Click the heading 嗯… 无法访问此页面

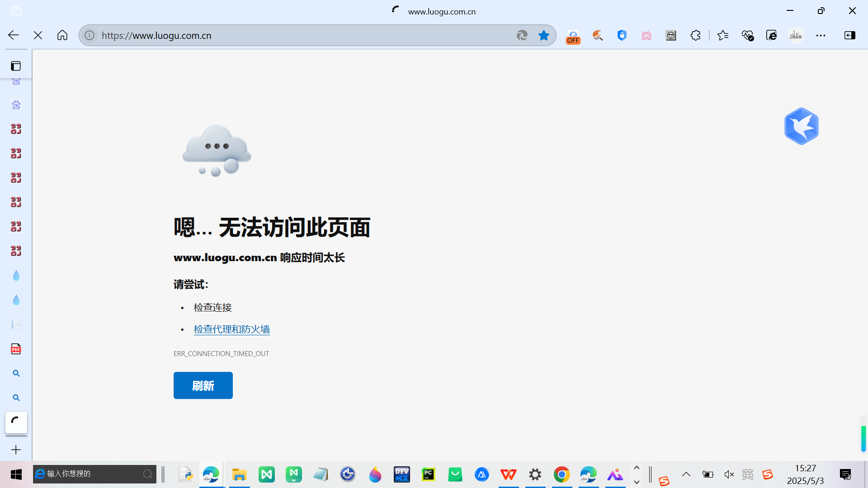pyautogui.click(x=272, y=227)
